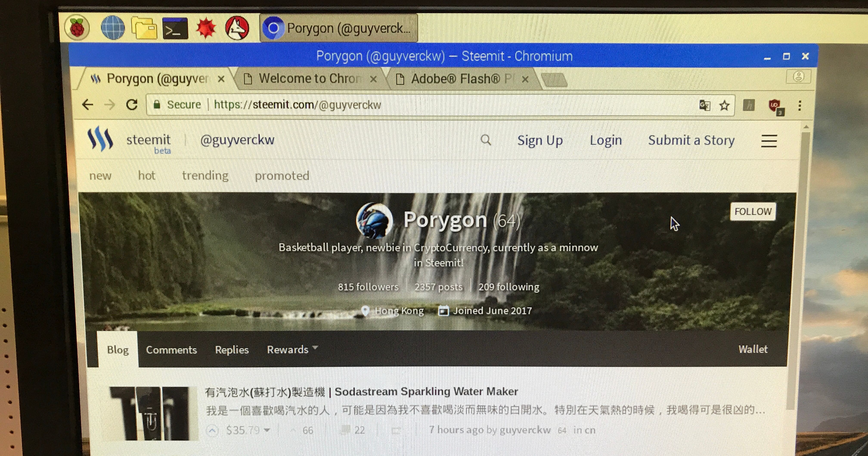This screenshot has width=868, height=456.
Task: Upvote the Sodastream post
Action: click(213, 430)
